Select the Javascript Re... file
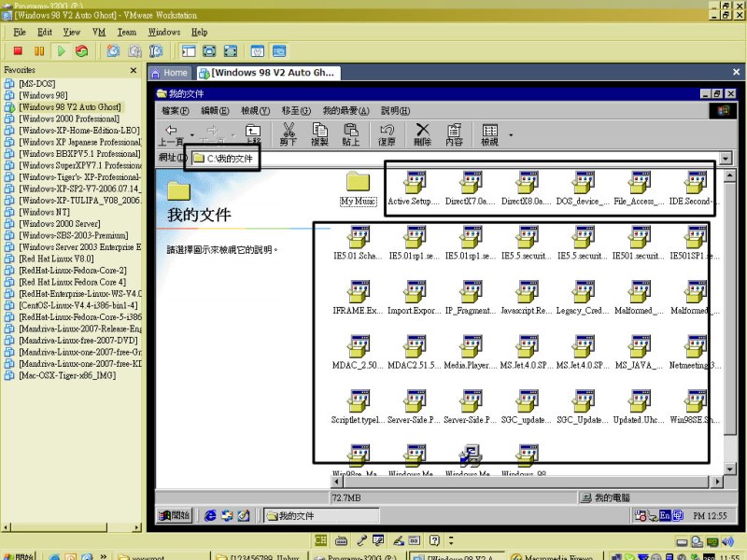747x560 pixels. 527,298
